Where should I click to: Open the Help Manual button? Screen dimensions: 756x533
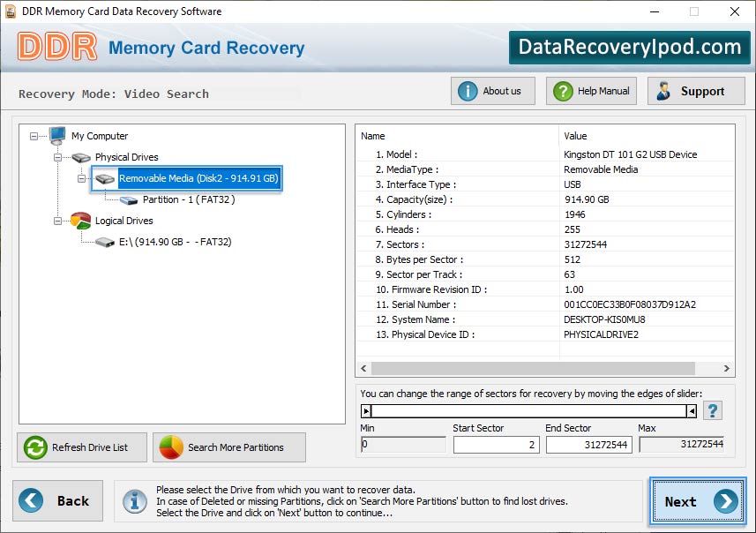(591, 91)
